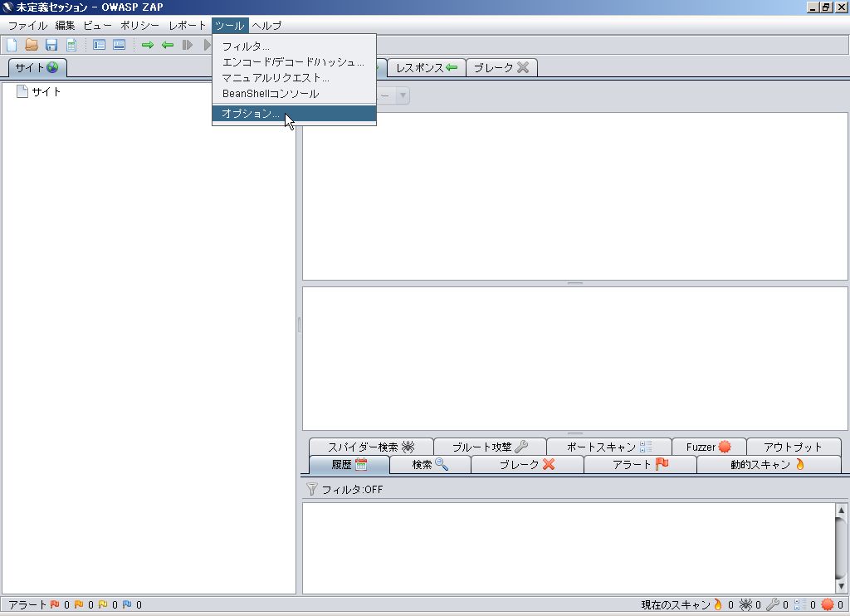Viewport: 850px width, 616px height.
Task: Open the ブルート攻撃 tab
Action: 490,447
